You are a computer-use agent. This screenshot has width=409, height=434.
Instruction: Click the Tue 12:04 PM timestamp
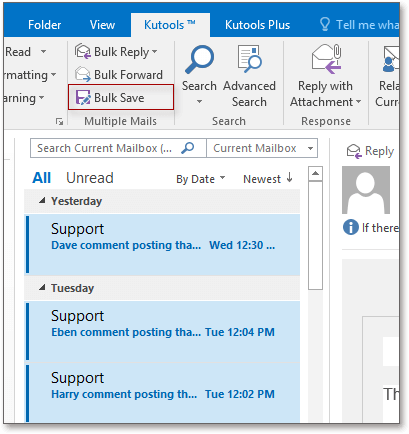(240, 332)
